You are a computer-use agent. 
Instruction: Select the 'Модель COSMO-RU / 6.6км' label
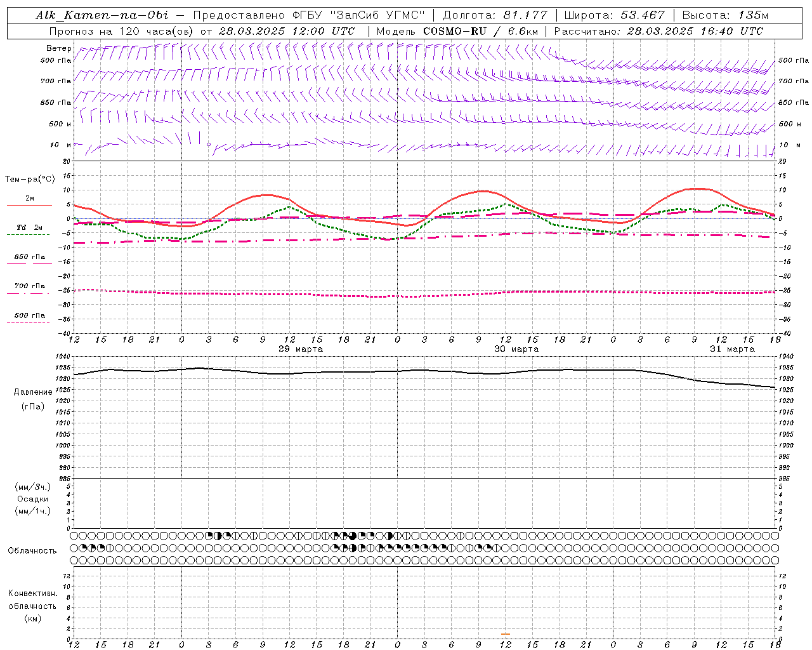tap(457, 31)
